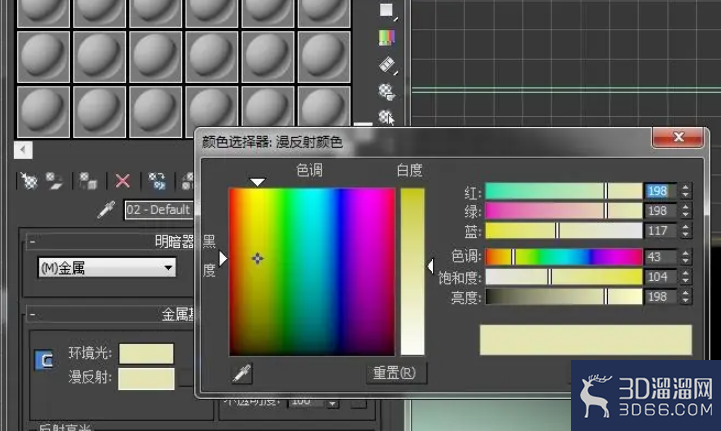The image size is (721, 431).
Task: Click the 绿 value field showing 198
Action: pos(661,211)
